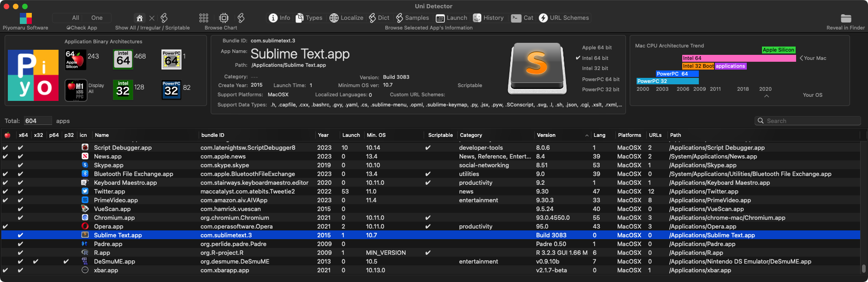Sort the app list by Launch count
Viewport: 868px width, 282px height.
coord(352,135)
